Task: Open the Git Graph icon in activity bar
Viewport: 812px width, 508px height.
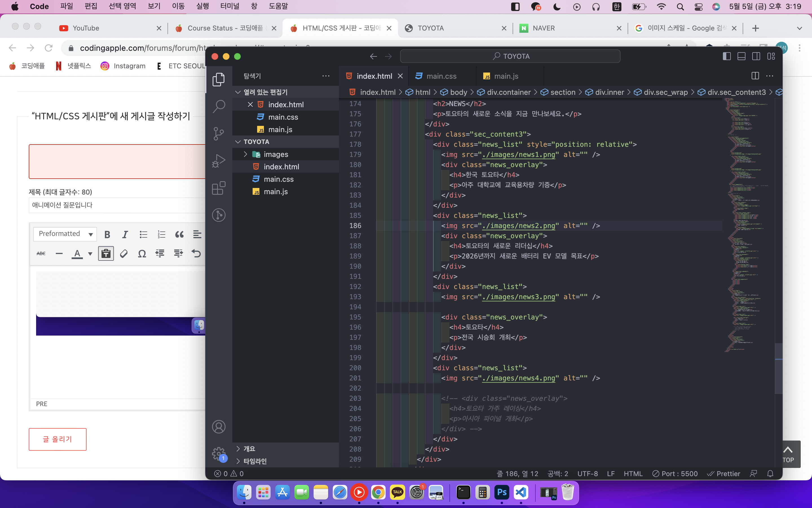Action: pyautogui.click(x=219, y=215)
